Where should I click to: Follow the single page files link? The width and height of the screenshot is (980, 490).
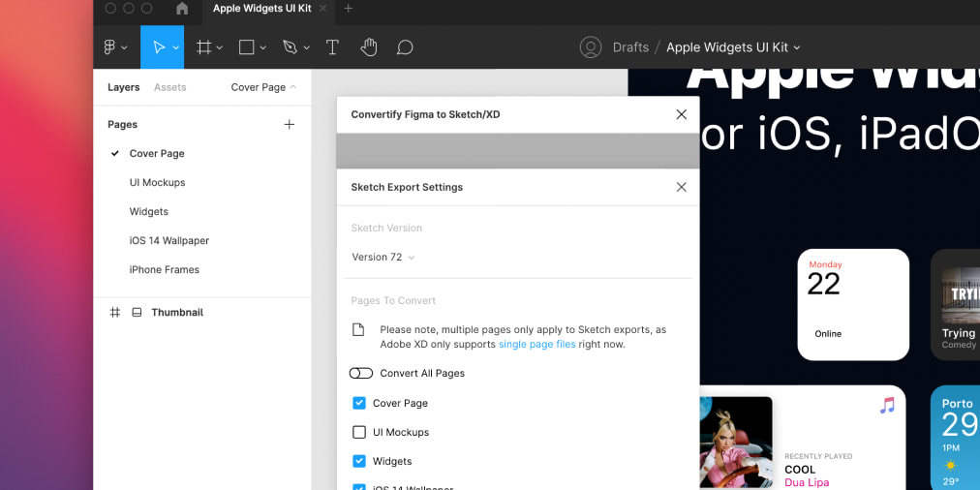pyautogui.click(x=536, y=345)
